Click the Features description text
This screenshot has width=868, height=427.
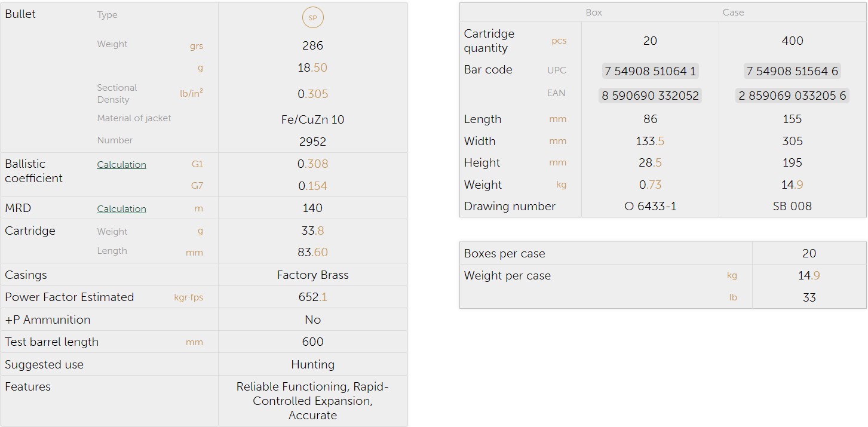click(312, 401)
